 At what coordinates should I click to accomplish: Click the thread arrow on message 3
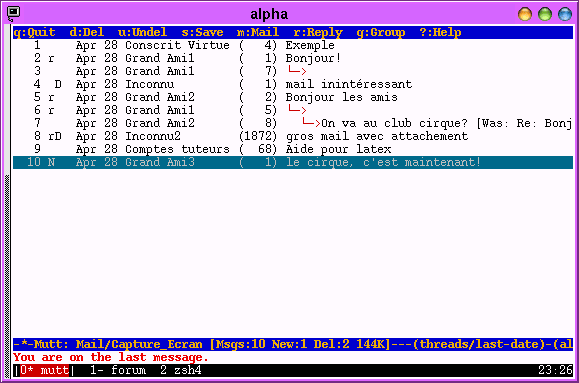(x=297, y=70)
